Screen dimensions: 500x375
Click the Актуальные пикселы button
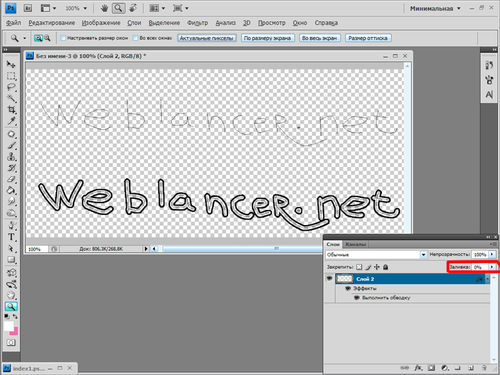[207, 38]
